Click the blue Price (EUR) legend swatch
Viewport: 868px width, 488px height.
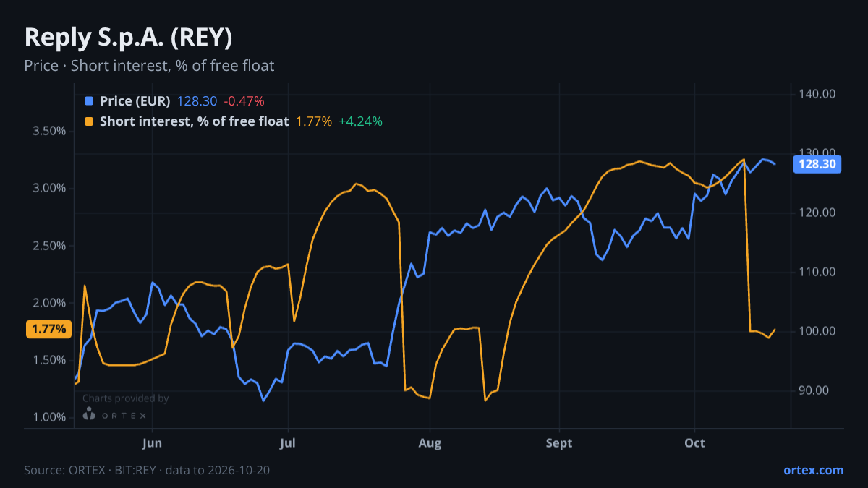pos(89,101)
